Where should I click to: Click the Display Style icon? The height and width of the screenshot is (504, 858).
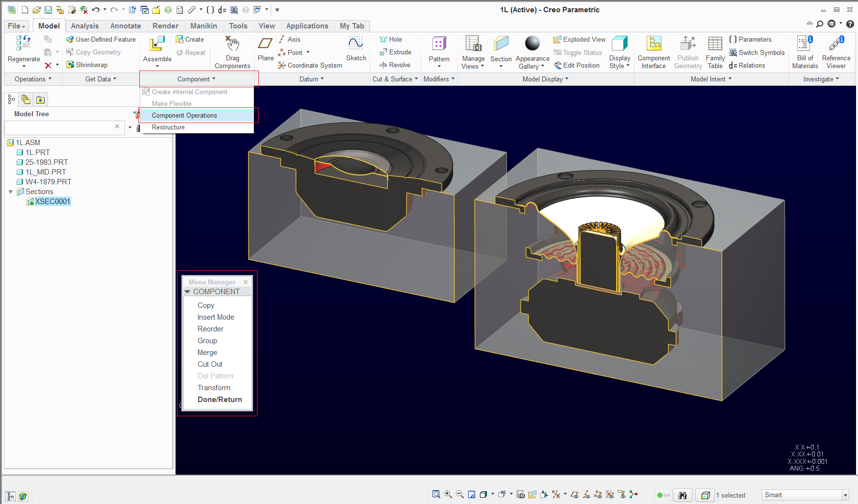[620, 43]
